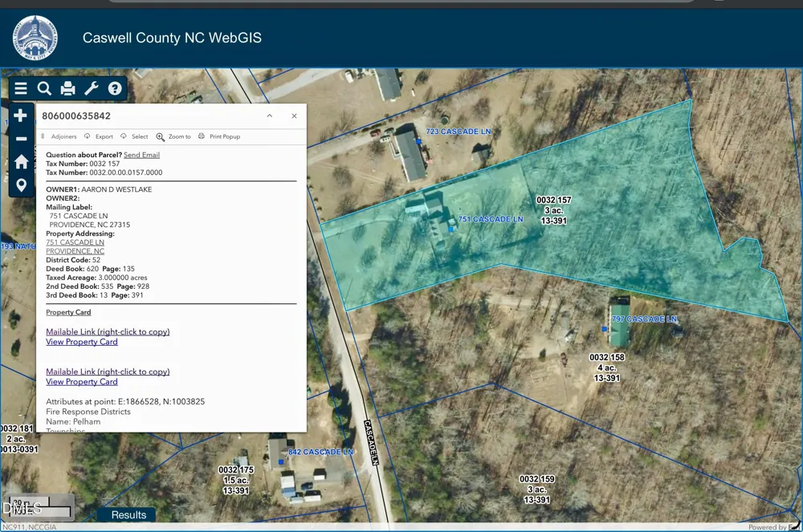803x532 pixels.
Task: Click the first Mailable Link
Action: (108, 331)
